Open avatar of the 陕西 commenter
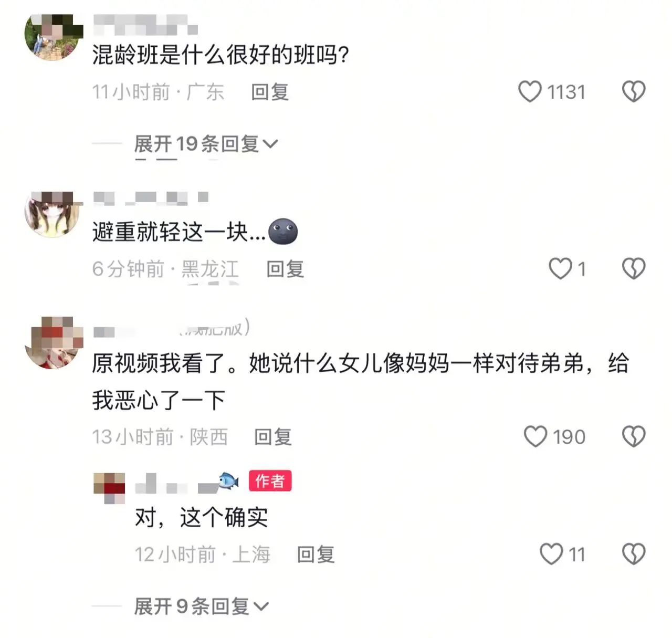 (54, 342)
